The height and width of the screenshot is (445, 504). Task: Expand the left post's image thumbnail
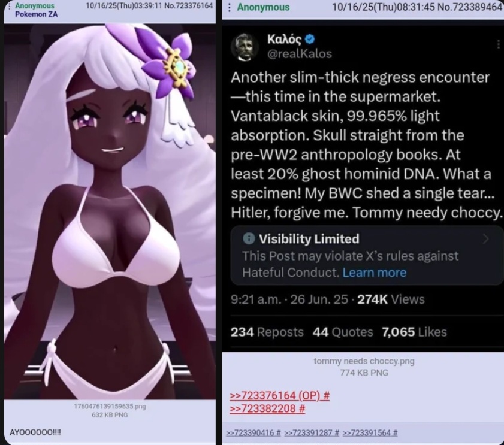110,211
